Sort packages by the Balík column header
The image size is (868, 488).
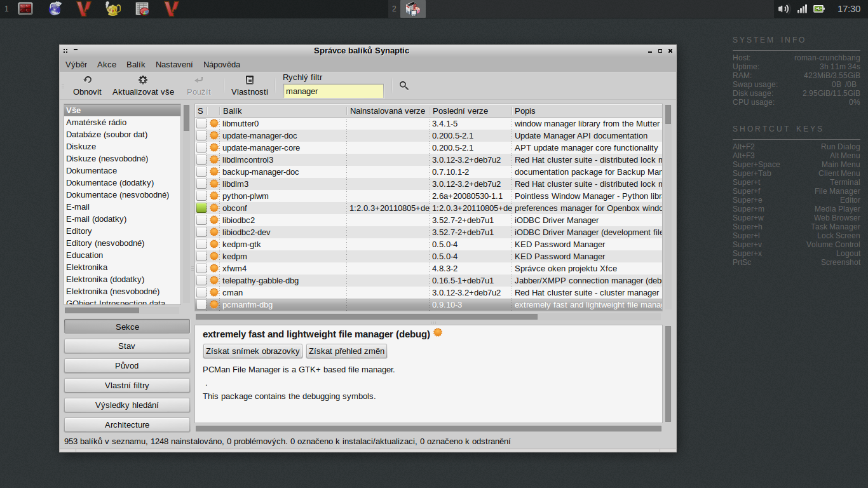pyautogui.click(x=283, y=111)
